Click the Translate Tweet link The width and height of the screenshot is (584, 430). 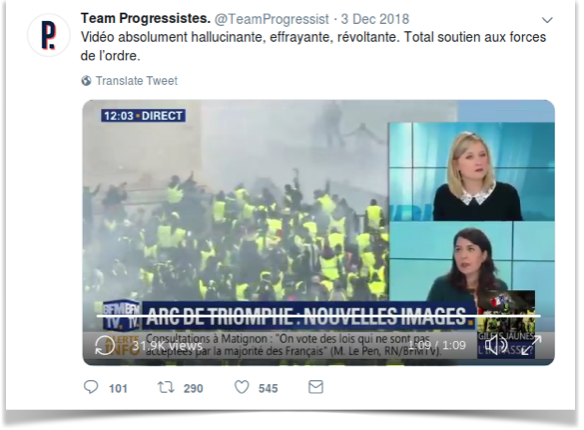click(x=136, y=81)
